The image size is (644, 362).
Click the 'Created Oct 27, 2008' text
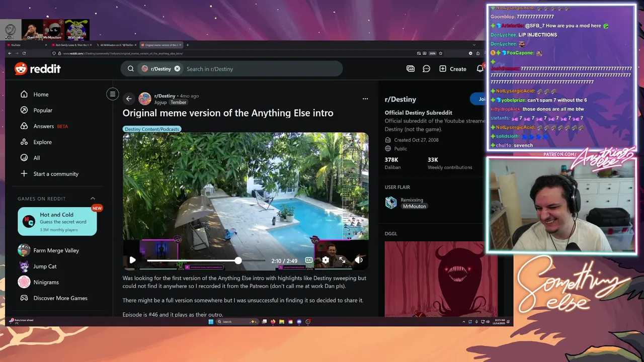coord(417,140)
